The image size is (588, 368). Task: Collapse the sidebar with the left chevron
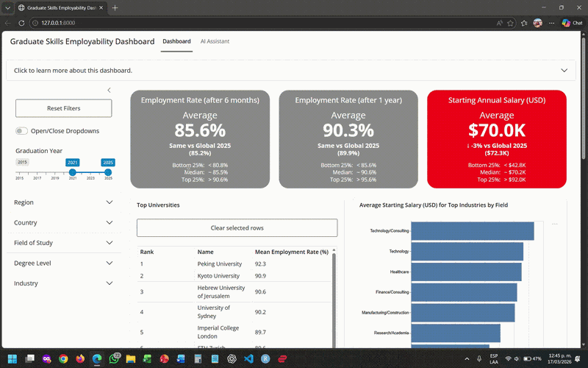pyautogui.click(x=109, y=91)
